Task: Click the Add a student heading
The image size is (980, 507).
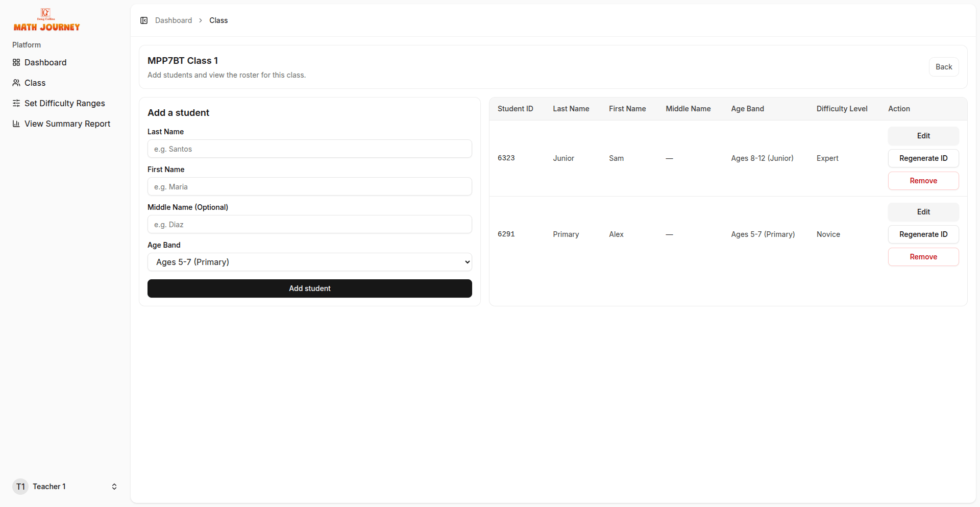Action: 178,113
